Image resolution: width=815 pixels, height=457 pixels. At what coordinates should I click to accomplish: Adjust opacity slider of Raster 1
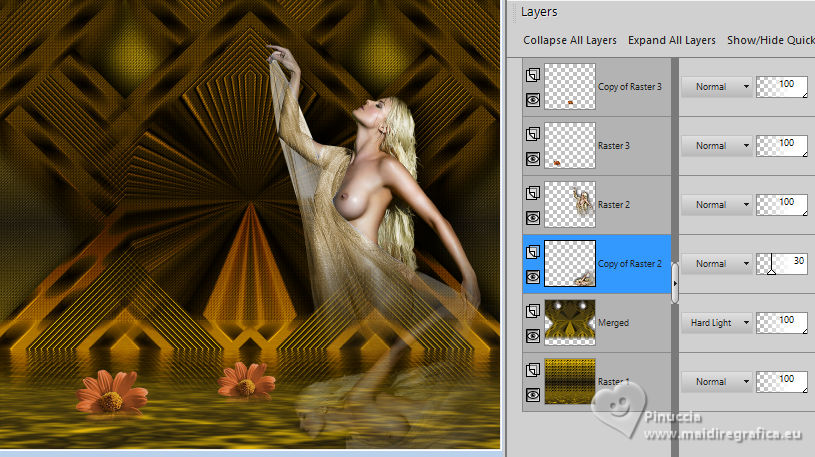coord(782,382)
